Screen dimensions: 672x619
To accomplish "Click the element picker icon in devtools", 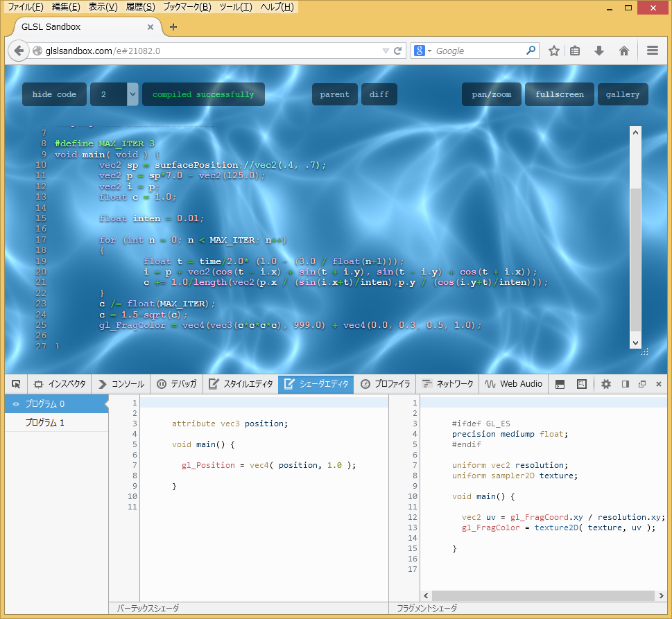I will coord(15,384).
